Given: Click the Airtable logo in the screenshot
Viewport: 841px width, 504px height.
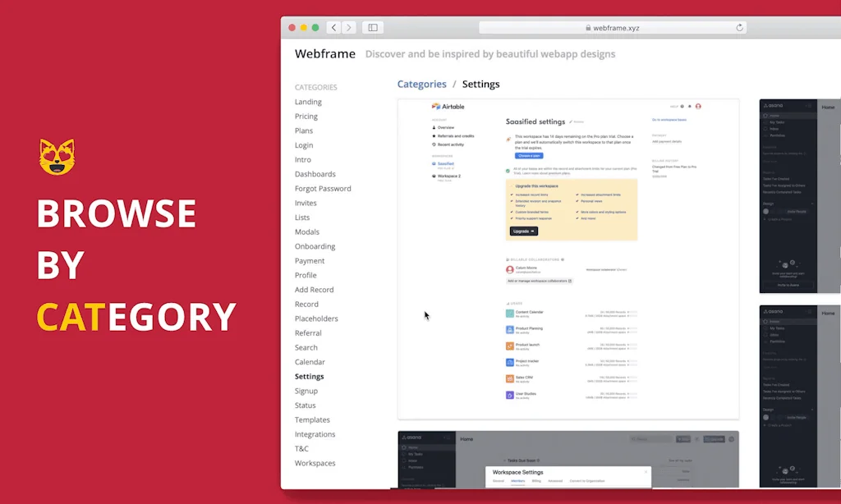Looking at the screenshot, I should [x=448, y=107].
